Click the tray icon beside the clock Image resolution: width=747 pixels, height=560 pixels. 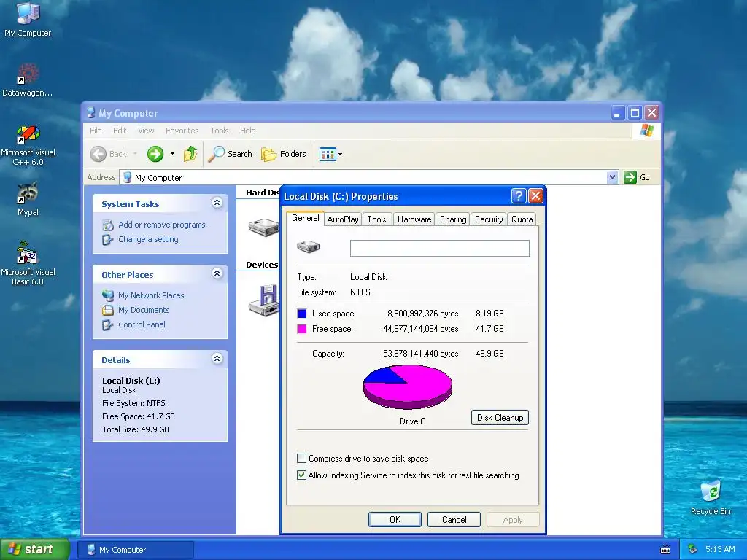click(692, 549)
